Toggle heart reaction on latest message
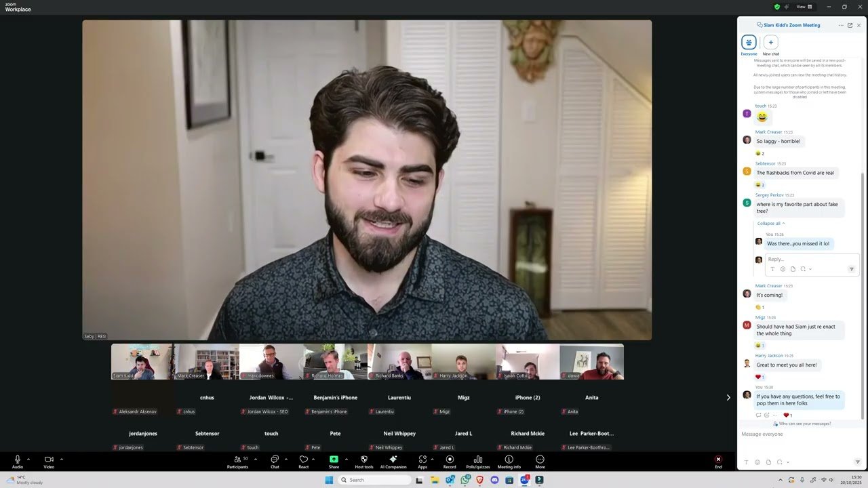 [787, 415]
